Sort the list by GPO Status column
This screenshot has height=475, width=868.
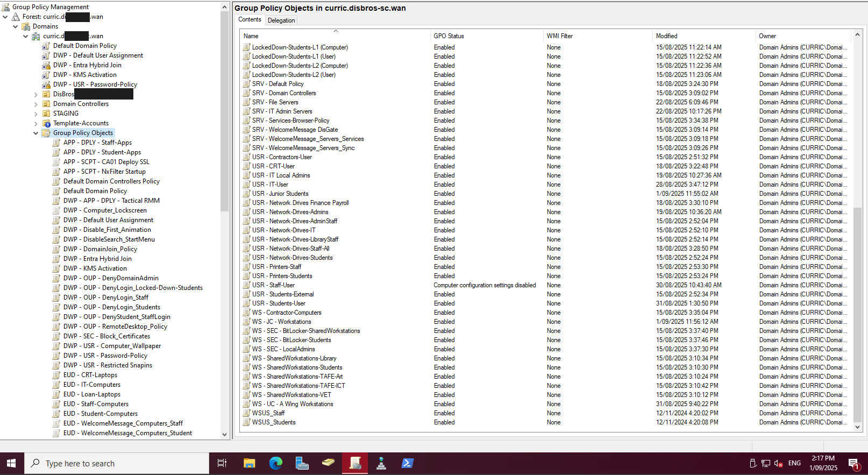coord(449,36)
